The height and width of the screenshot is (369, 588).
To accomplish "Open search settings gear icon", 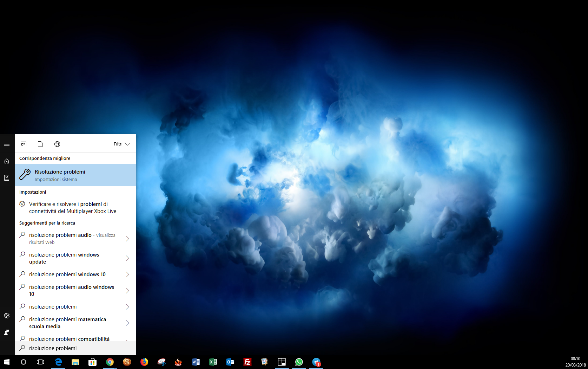I will [7, 316].
